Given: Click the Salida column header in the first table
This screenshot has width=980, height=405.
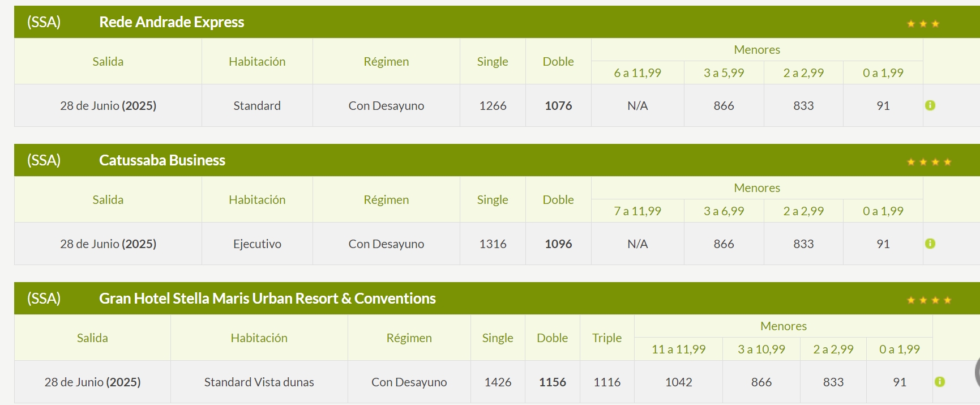Looking at the screenshot, I should [108, 61].
